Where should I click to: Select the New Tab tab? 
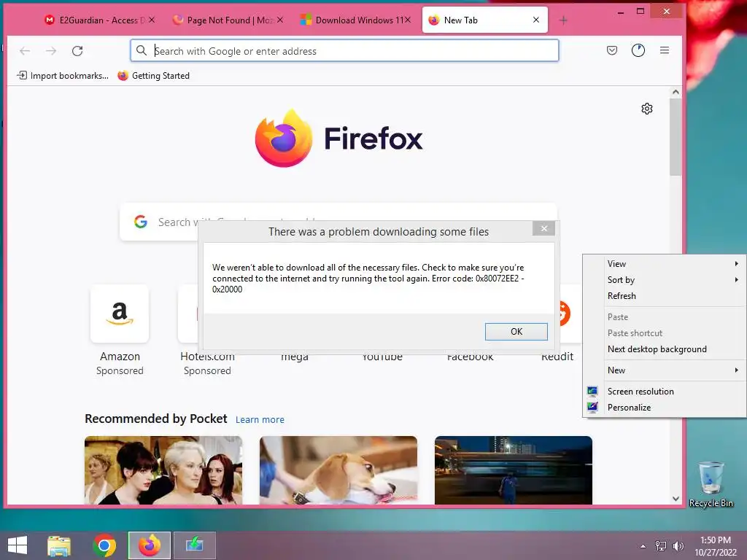(x=484, y=20)
